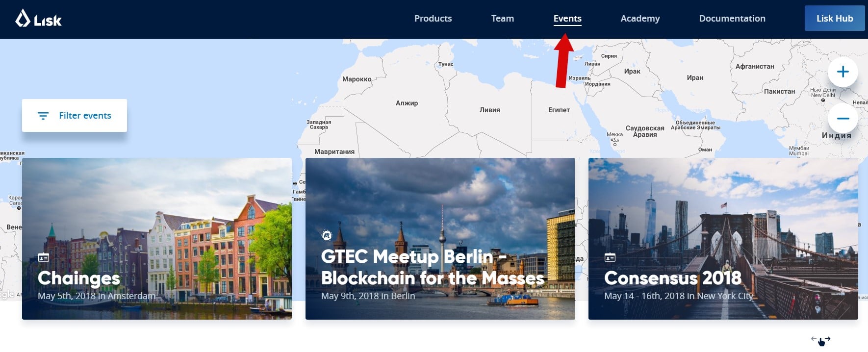This screenshot has height=352, width=868.
Task: Go to the Team page
Action: click(503, 19)
